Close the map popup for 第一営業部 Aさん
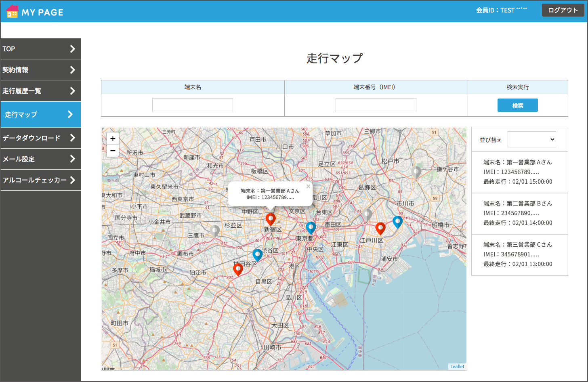Viewport: 588px width, 382px height. (308, 187)
